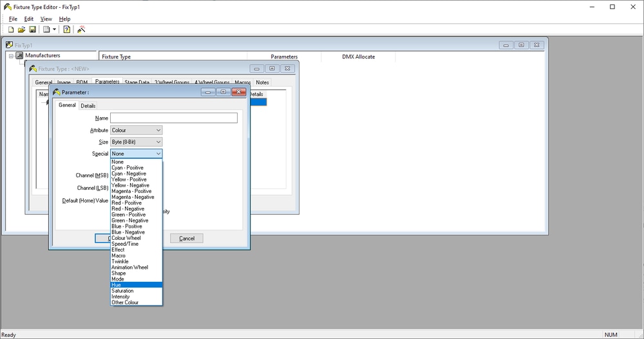Click the Help question mark icon
This screenshot has width=644, height=339.
(x=66, y=30)
